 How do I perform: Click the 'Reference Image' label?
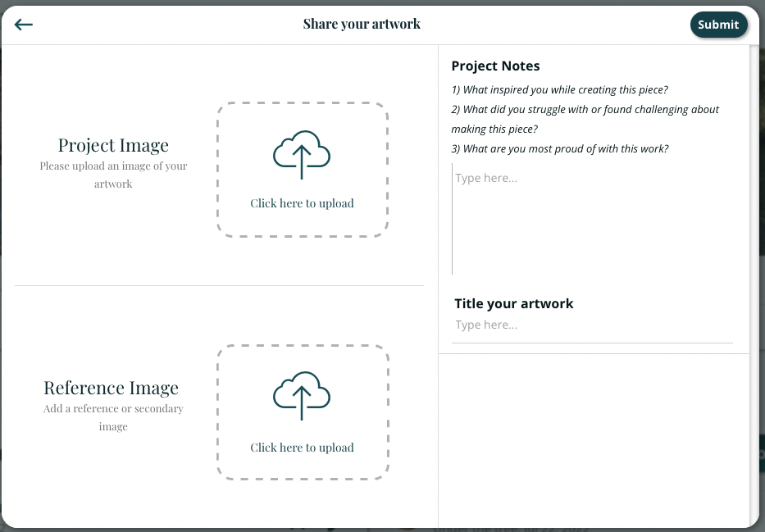click(112, 388)
